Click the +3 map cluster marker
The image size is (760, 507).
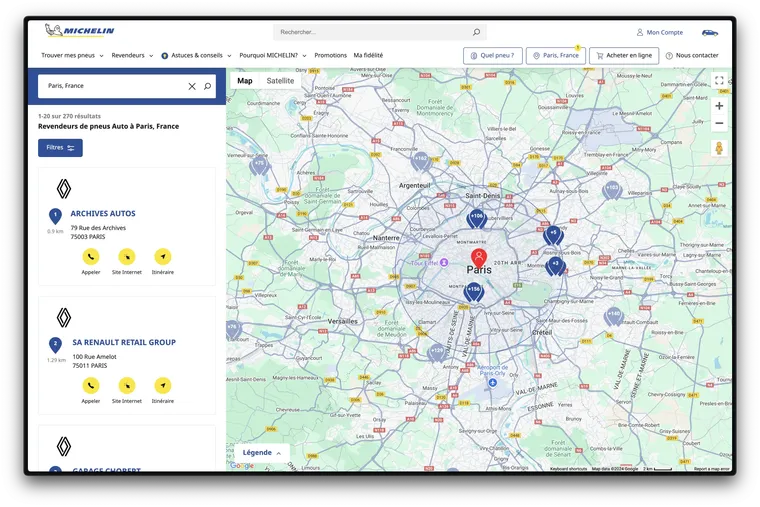[555, 266]
